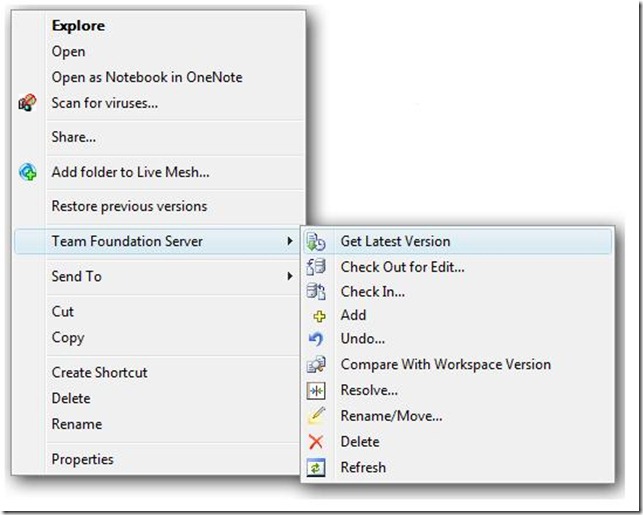Click the Check Out for Edit icon
This screenshot has height=515, width=643.
click(x=316, y=267)
